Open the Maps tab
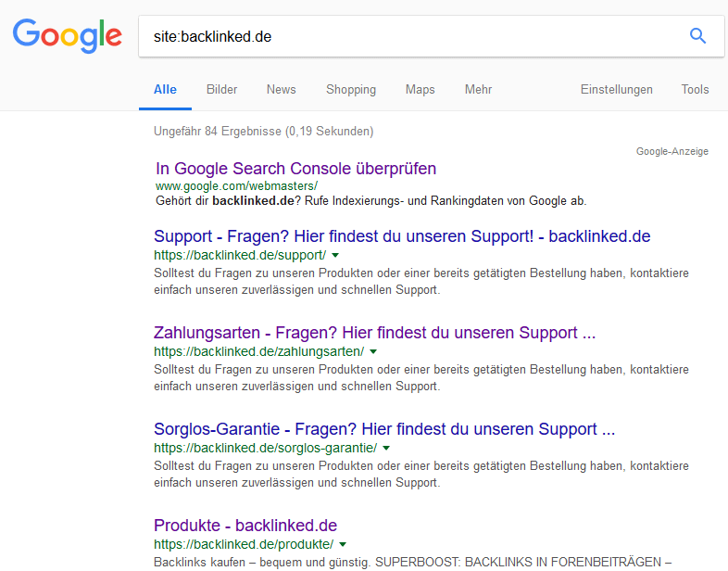 [420, 90]
